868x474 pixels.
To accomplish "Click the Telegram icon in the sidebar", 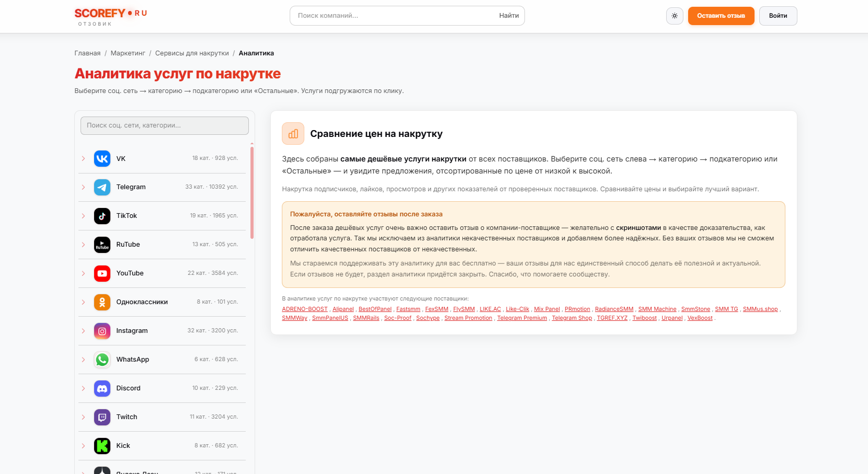I will [x=102, y=187].
